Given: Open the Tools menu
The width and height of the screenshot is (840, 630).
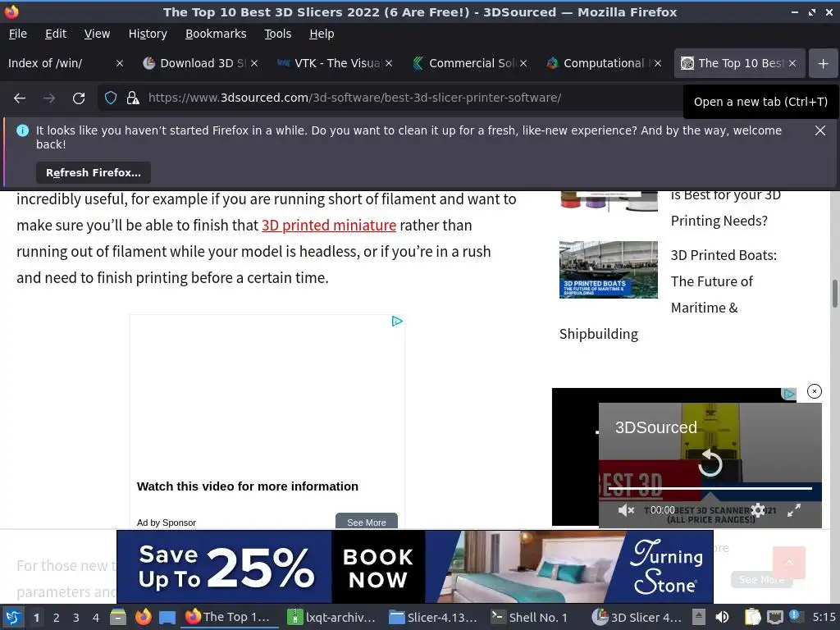Looking at the screenshot, I should [x=277, y=34].
